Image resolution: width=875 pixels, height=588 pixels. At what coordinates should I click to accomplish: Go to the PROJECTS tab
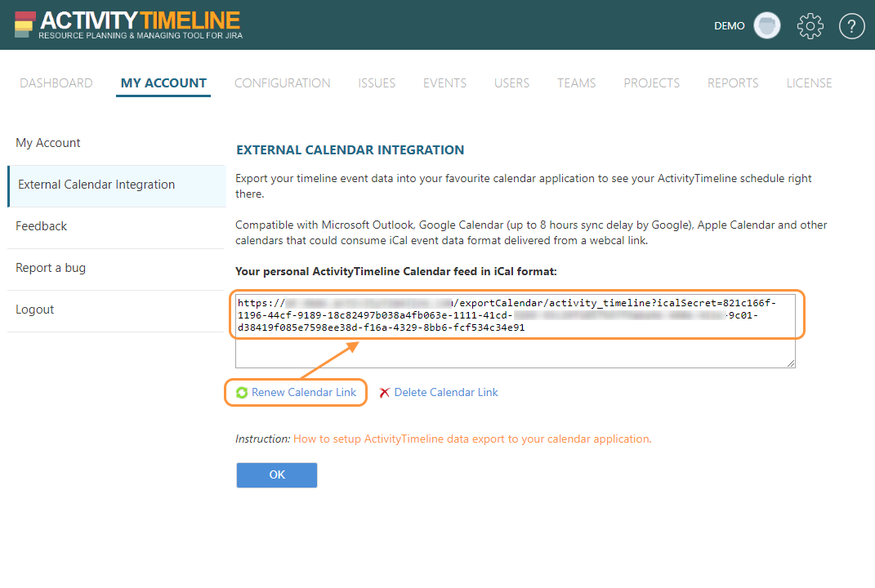[652, 83]
